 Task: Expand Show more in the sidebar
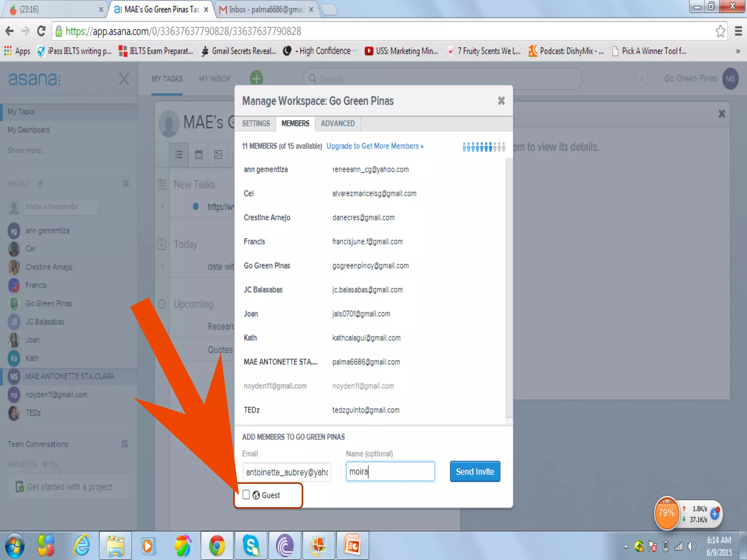26,151
